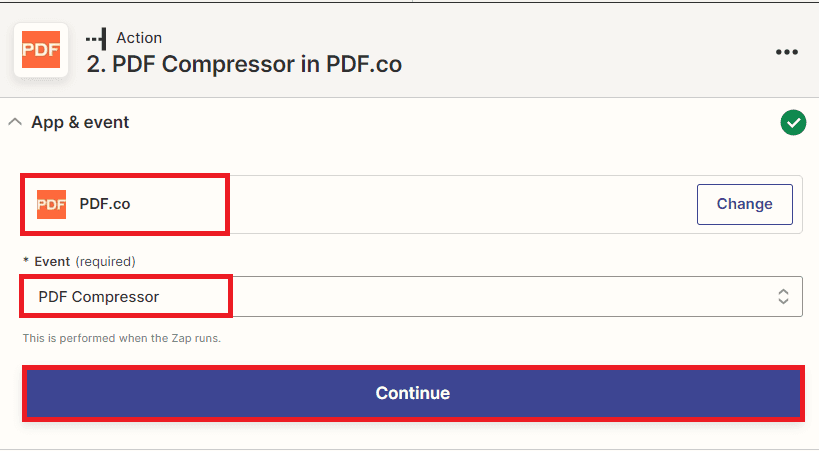
Task: Click the Event dropdown up-down arrows
Action: pyautogui.click(x=783, y=297)
